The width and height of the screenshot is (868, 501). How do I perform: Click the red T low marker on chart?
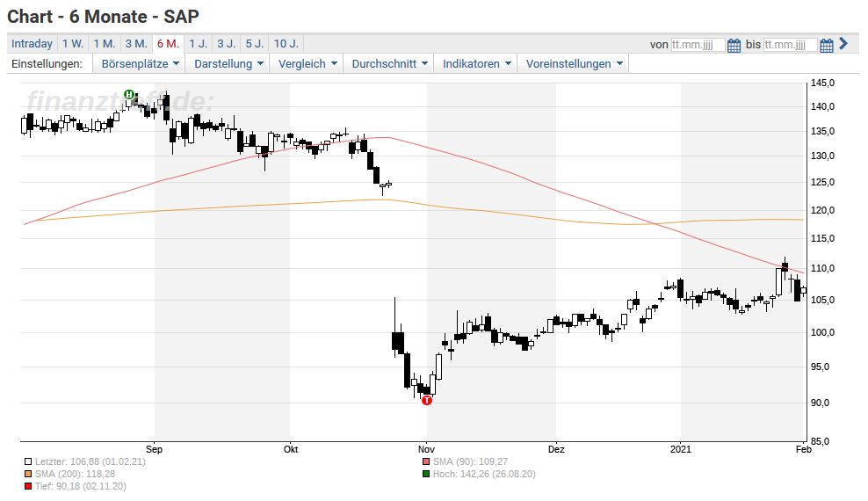[427, 400]
